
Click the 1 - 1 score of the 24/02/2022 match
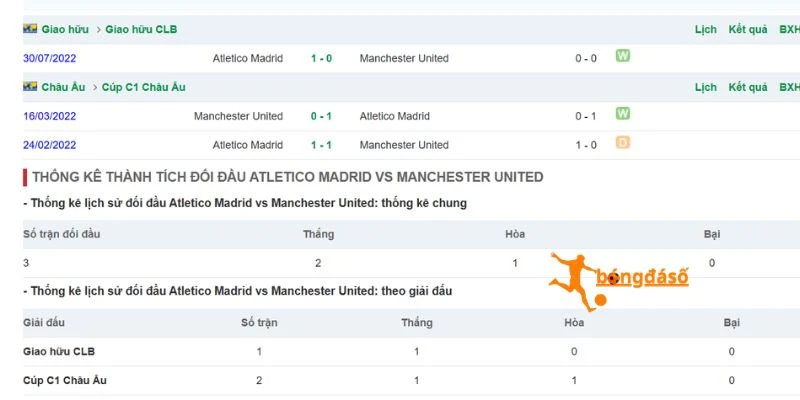click(321, 145)
